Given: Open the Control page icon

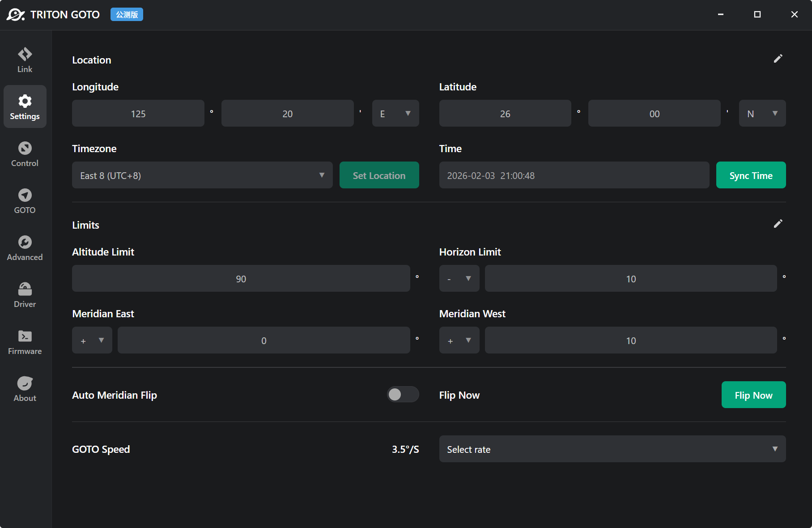Looking at the screenshot, I should (25, 149).
